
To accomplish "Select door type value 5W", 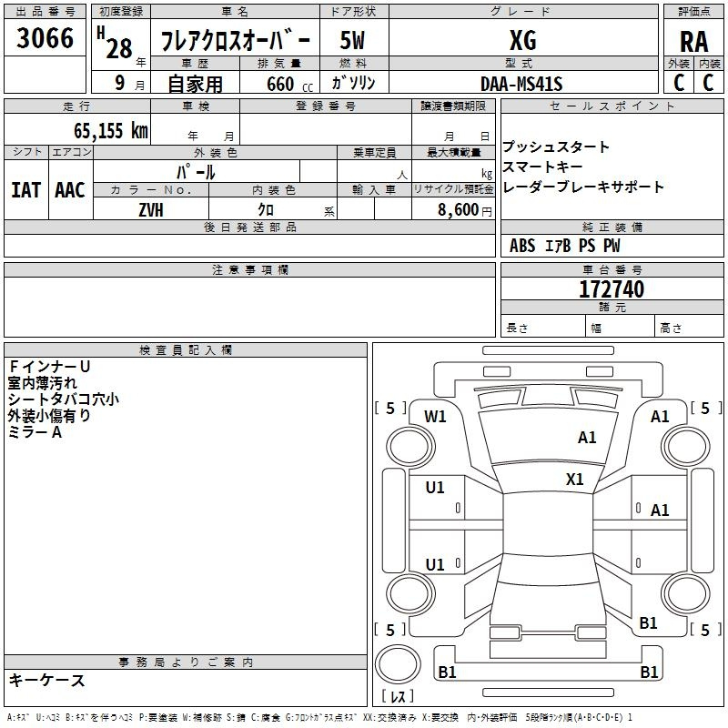I will (352, 40).
